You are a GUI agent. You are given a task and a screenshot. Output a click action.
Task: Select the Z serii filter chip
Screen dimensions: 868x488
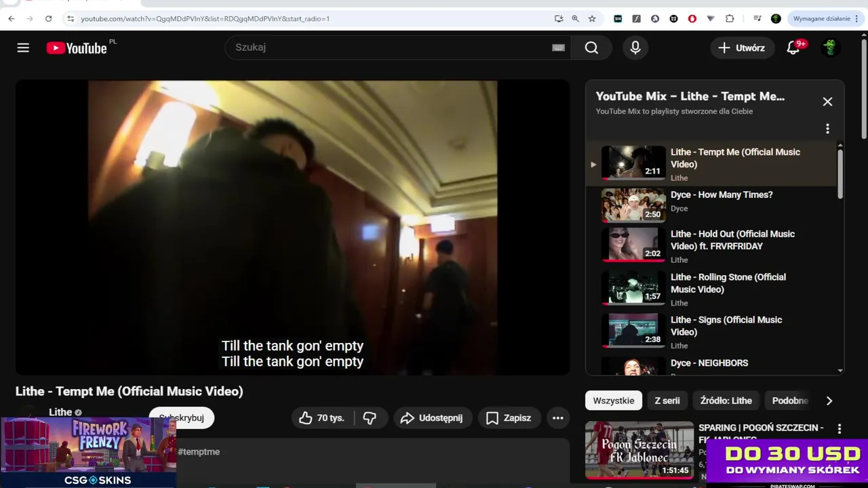pos(667,401)
